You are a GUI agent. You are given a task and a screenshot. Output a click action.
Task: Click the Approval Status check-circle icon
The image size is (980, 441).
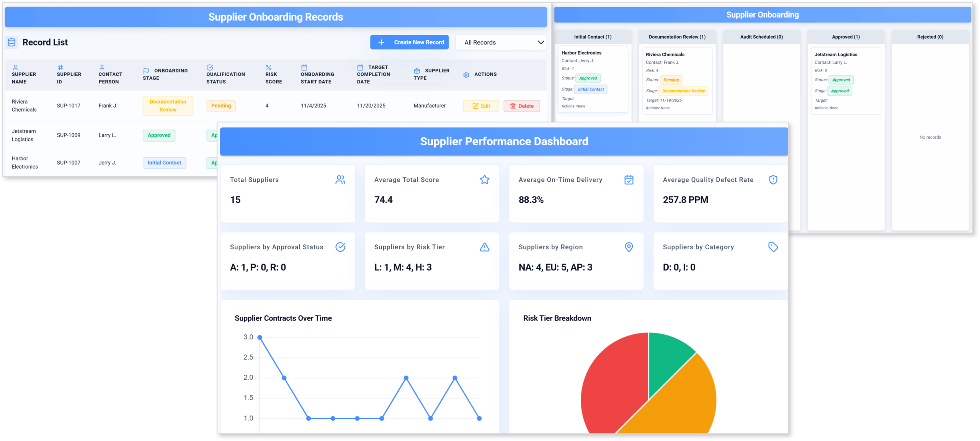[x=340, y=247]
